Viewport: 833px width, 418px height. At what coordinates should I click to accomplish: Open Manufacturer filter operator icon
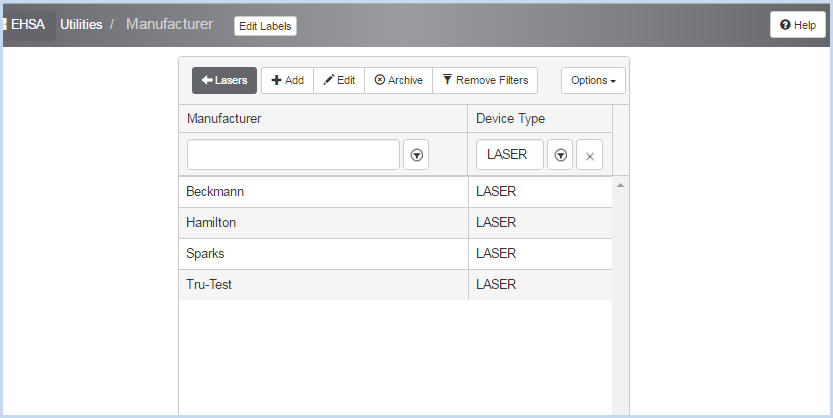[x=416, y=155]
